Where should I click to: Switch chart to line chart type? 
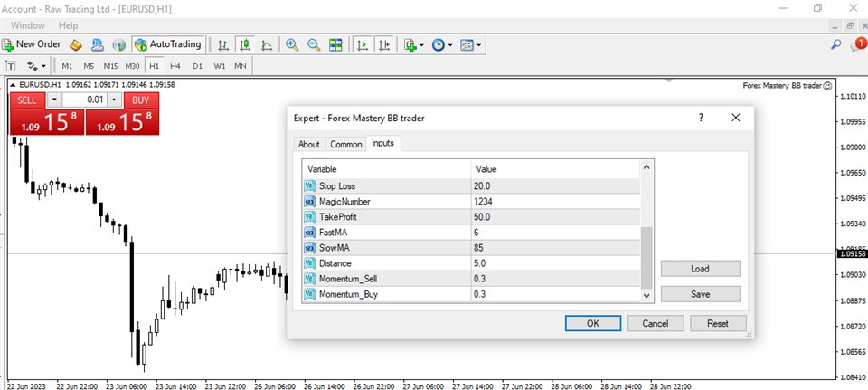(x=266, y=45)
